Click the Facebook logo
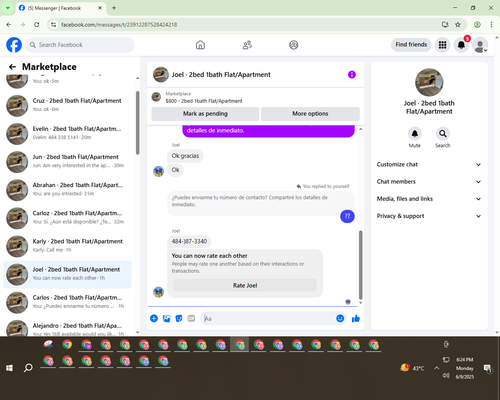 (x=14, y=45)
